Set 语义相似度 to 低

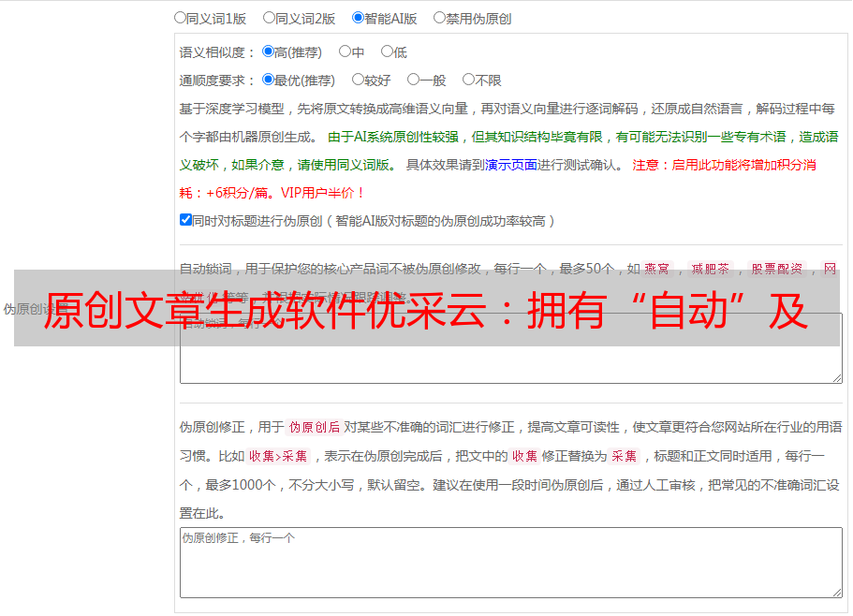click(387, 51)
